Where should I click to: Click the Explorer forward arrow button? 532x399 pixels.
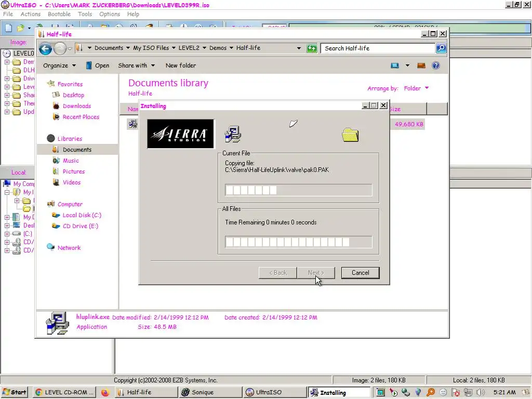click(60, 48)
